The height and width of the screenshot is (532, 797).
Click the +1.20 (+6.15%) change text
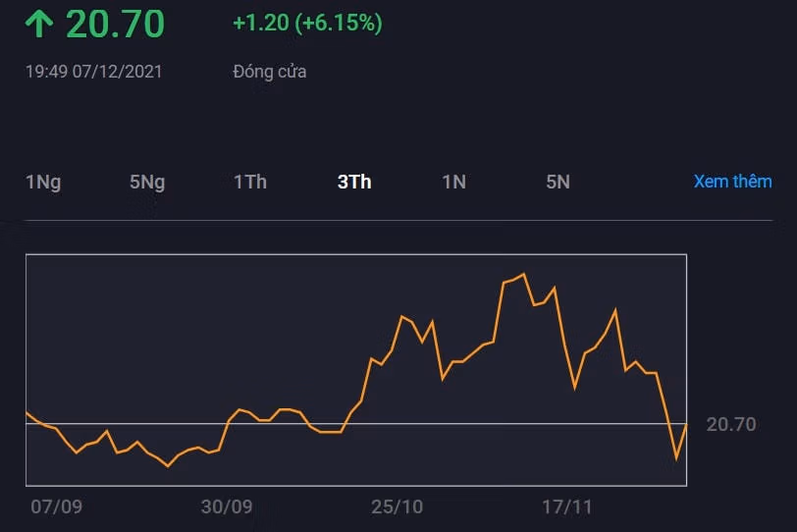(307, 24)
